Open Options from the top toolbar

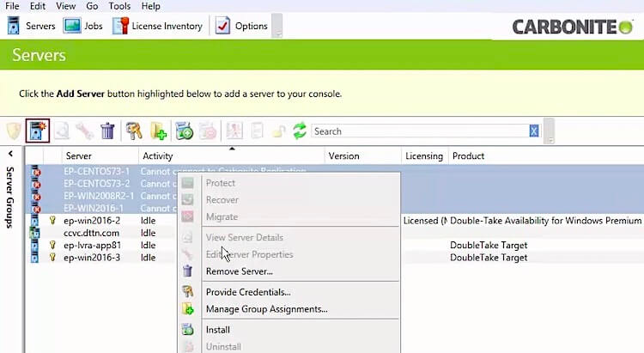(x=241, y=26)
